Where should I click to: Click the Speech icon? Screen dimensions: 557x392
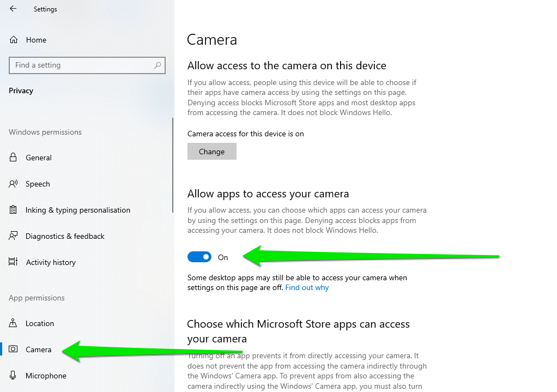coord(13,184)
